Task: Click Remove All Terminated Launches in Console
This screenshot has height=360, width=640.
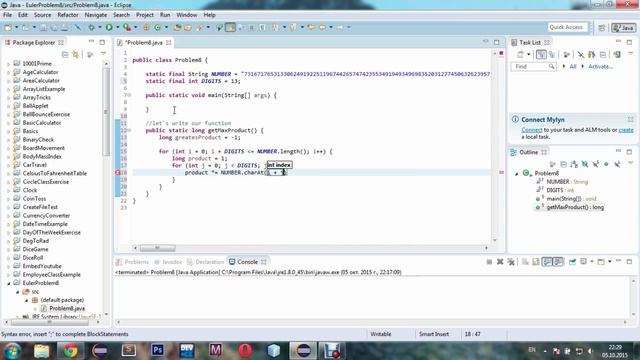Action: click(511, 262)
